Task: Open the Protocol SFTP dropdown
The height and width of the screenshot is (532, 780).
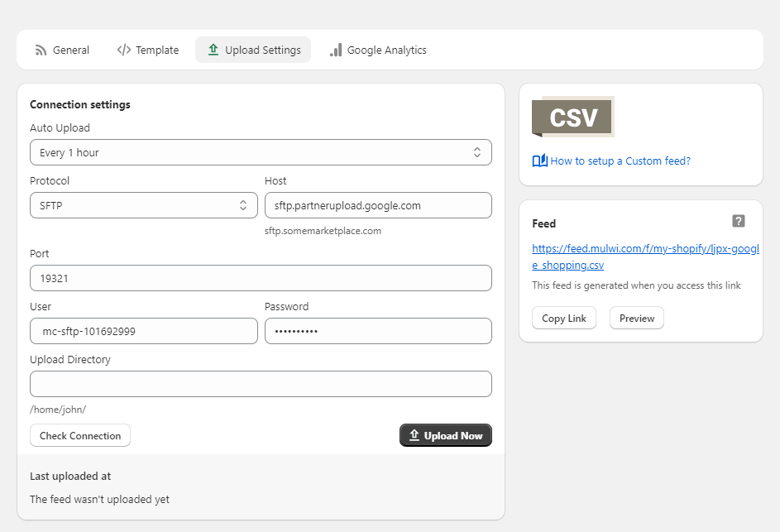Action: [x=144, y=205]
